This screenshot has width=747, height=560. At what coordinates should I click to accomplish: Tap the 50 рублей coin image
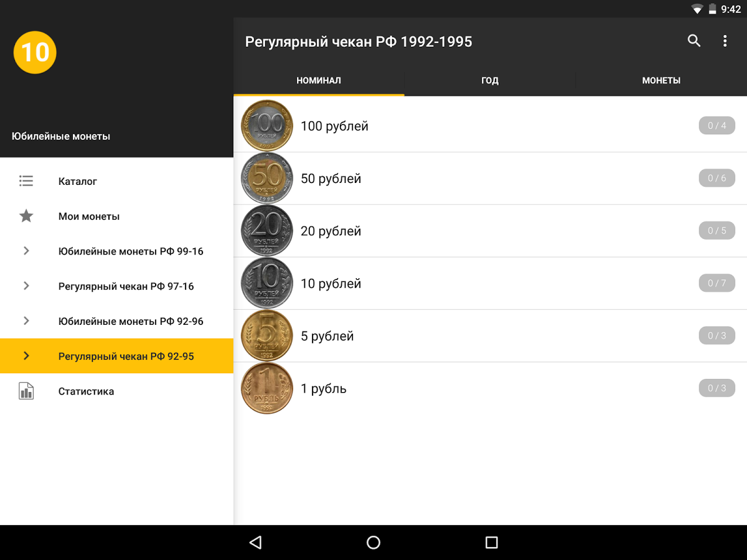(267, 178)
